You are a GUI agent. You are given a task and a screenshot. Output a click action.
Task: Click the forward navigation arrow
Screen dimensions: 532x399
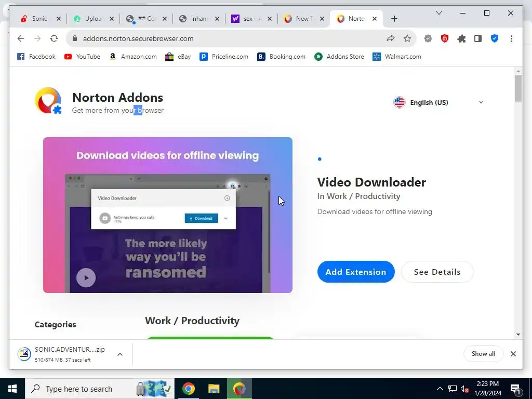click(37, 38)
